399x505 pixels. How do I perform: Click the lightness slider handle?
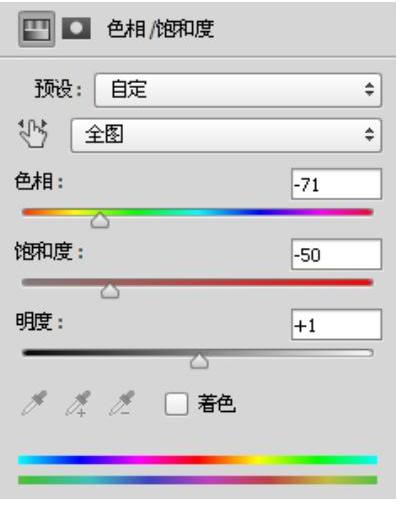pos(199,361)
